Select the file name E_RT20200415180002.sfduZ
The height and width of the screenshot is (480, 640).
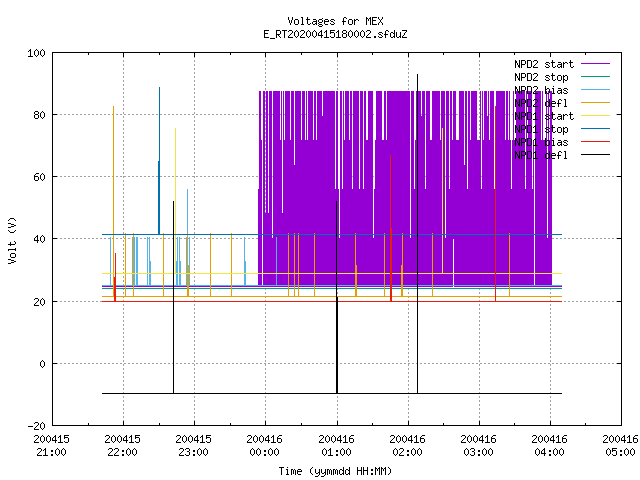pos(335,34)
